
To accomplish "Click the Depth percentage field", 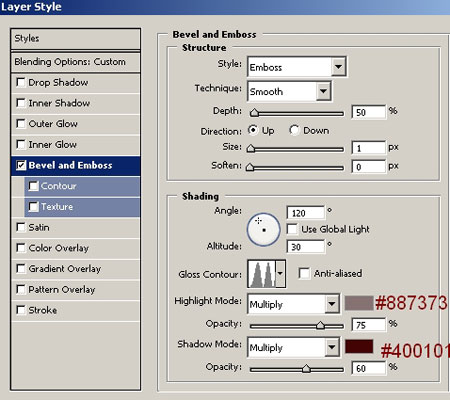I will click(x=369, y=112).
